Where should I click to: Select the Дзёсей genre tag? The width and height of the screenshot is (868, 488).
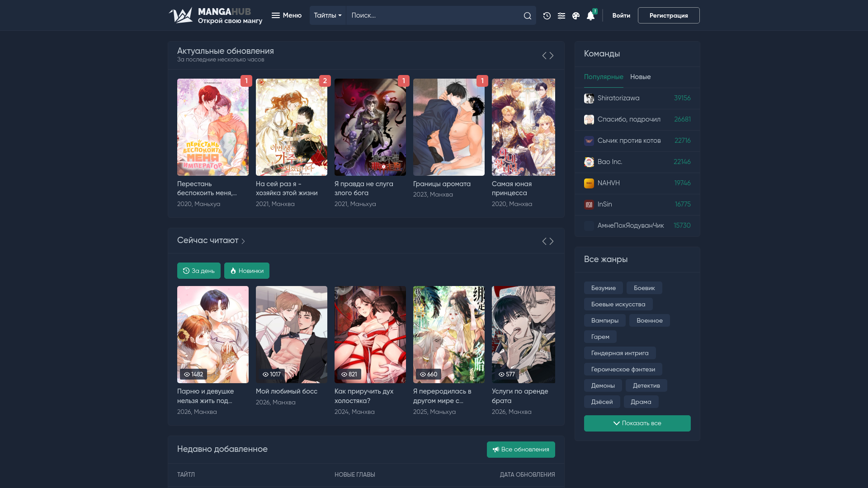602,402
